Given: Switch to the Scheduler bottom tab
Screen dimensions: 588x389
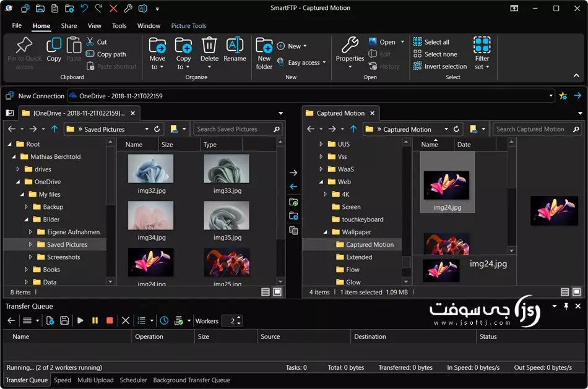Looking at the screenshot, I should [133, 380].
